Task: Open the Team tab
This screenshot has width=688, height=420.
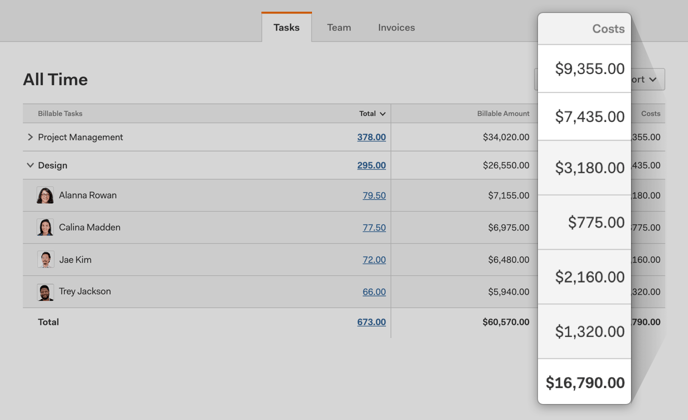Action: [x=339, y=27]
